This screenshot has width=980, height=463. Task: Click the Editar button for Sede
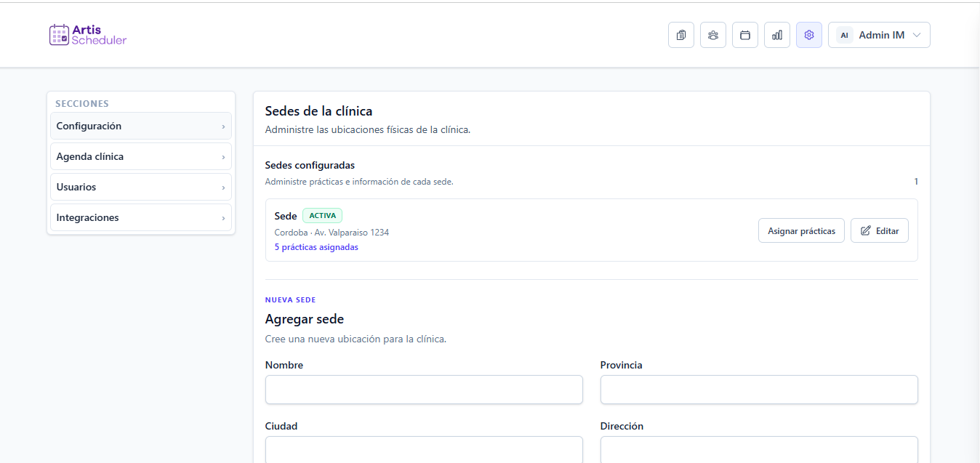[880, 230]
